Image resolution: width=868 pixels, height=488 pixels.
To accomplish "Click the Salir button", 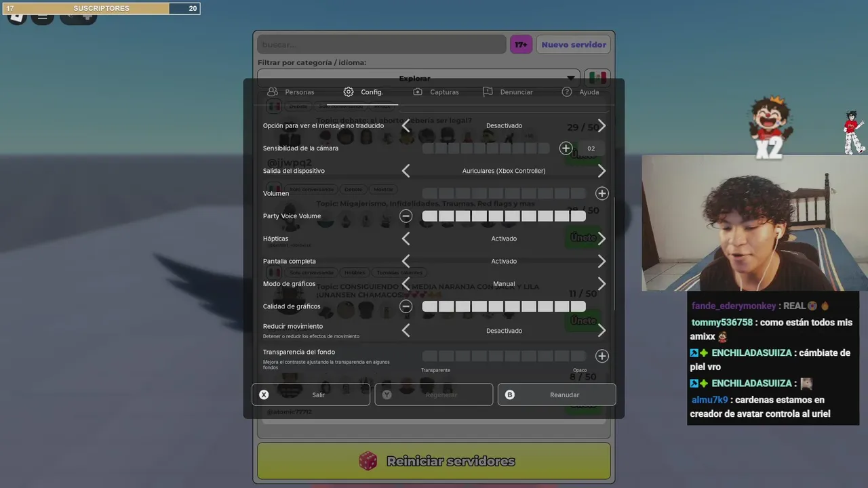I will click(311, 394).
